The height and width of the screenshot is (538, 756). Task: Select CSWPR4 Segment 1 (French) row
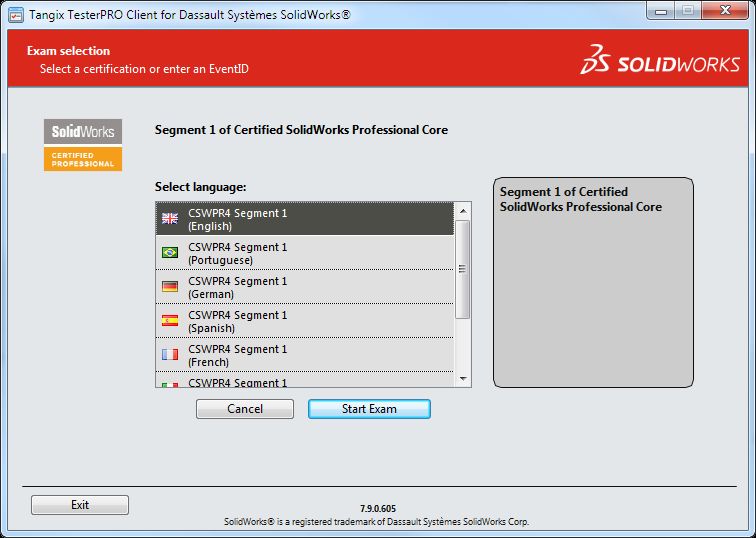(x=304, y=355)
